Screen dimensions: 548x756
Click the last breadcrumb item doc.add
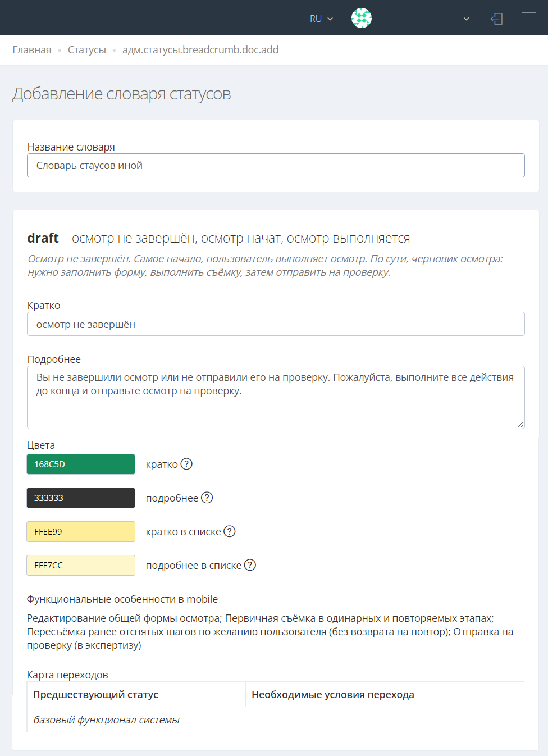tap(200, 50)
